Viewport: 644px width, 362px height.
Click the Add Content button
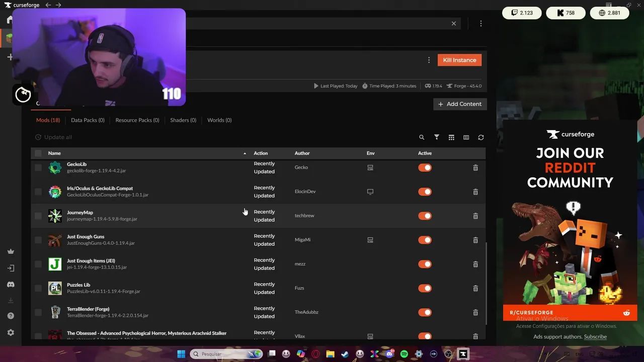tap(460, 104)
